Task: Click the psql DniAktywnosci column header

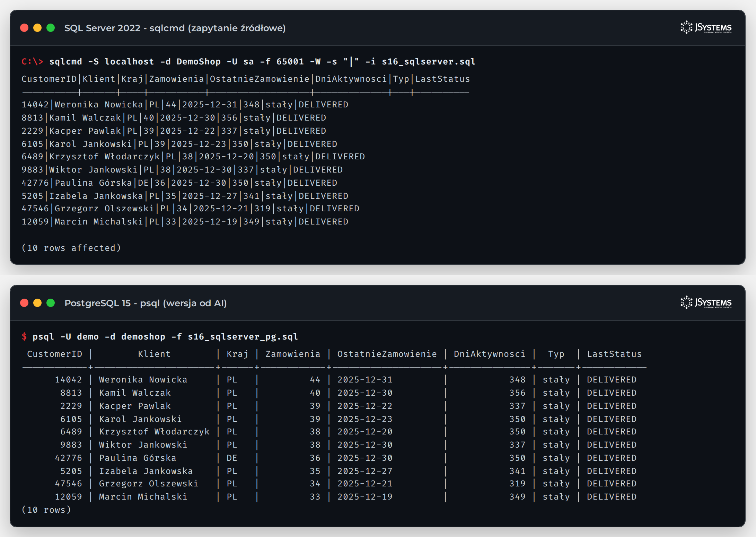Action: pos(490,354)
